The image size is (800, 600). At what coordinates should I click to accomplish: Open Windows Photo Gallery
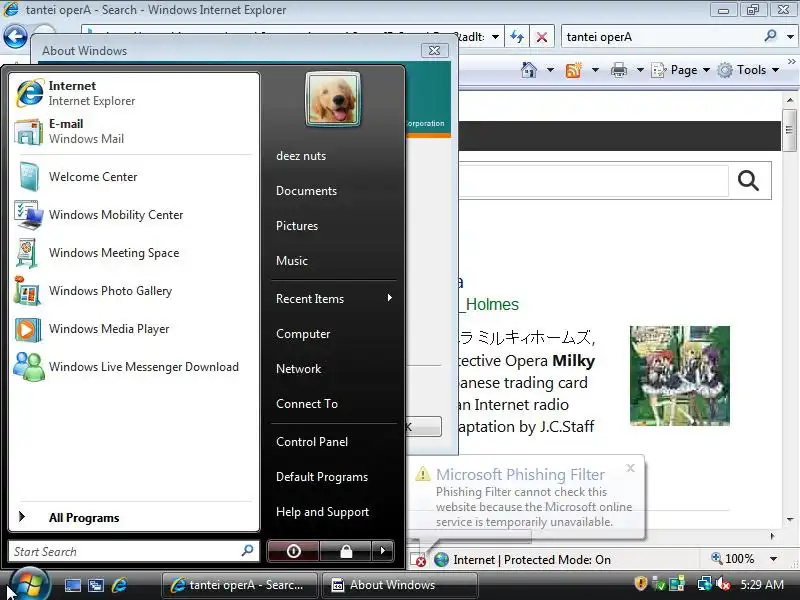[x=134, y=291]
